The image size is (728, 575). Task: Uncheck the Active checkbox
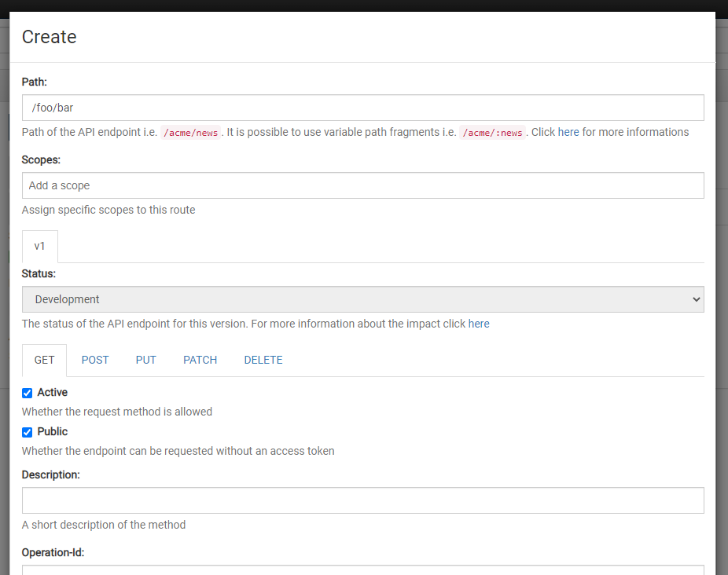[x=28, y=393]
